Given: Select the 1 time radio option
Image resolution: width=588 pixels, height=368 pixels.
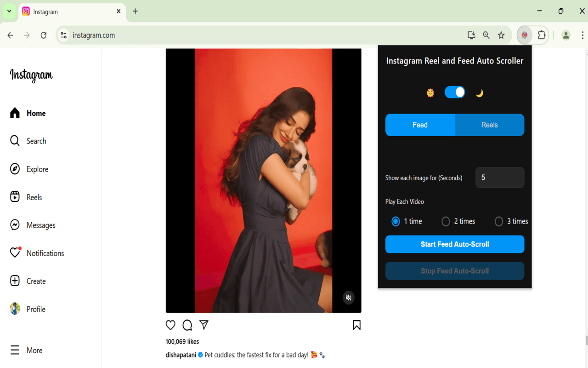Looking at the screenshot, I should pos(396,222).
